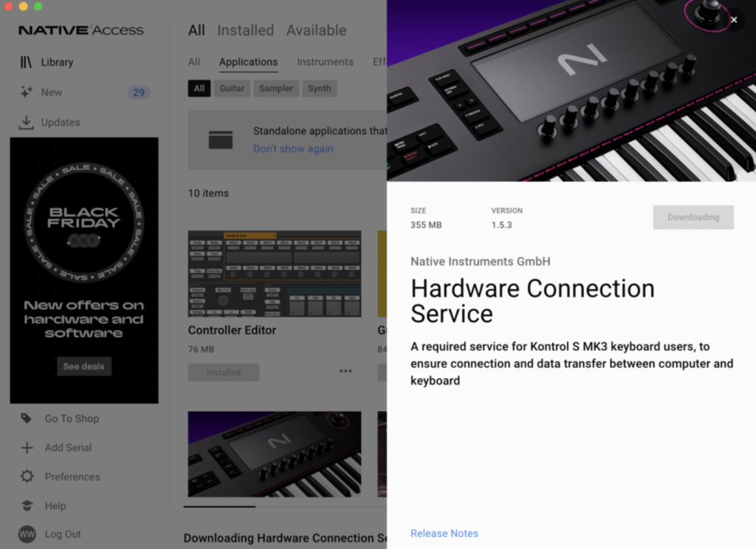Open the Updates section
The width and height of the screenshot is (756, 549).
[x=58, y=122]
